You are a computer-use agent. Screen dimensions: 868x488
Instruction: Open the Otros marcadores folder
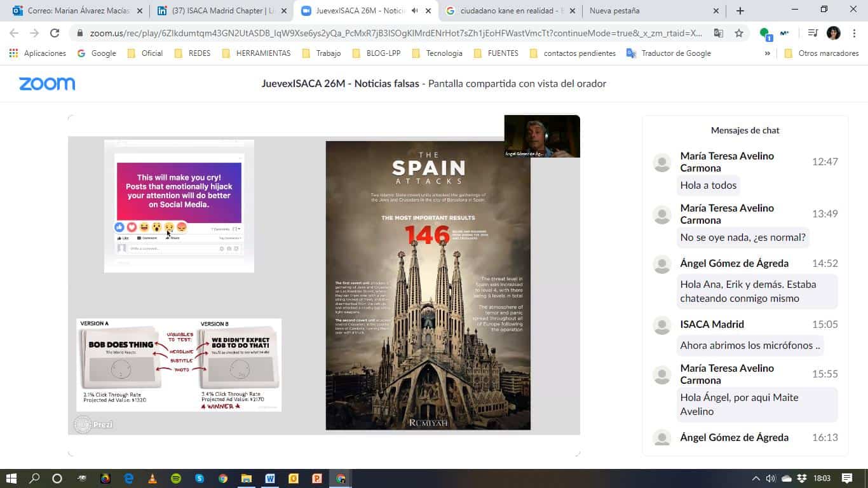(822, 53)
